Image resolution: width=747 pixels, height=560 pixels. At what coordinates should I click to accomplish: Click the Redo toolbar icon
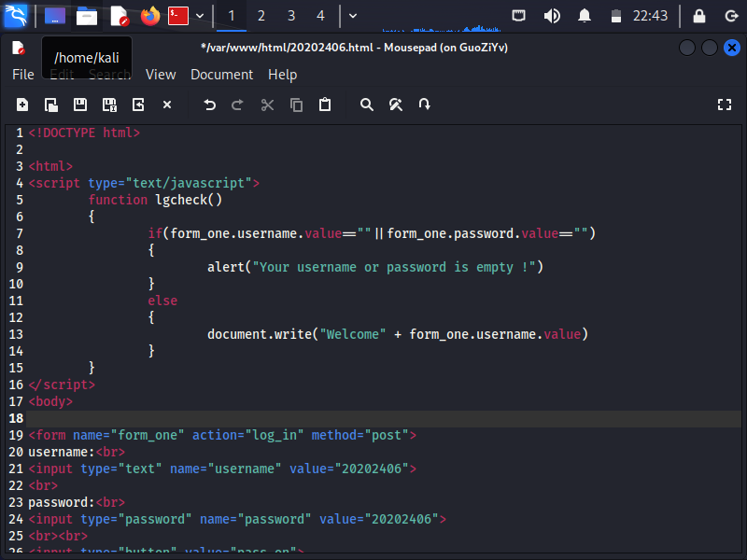[237, 105]
